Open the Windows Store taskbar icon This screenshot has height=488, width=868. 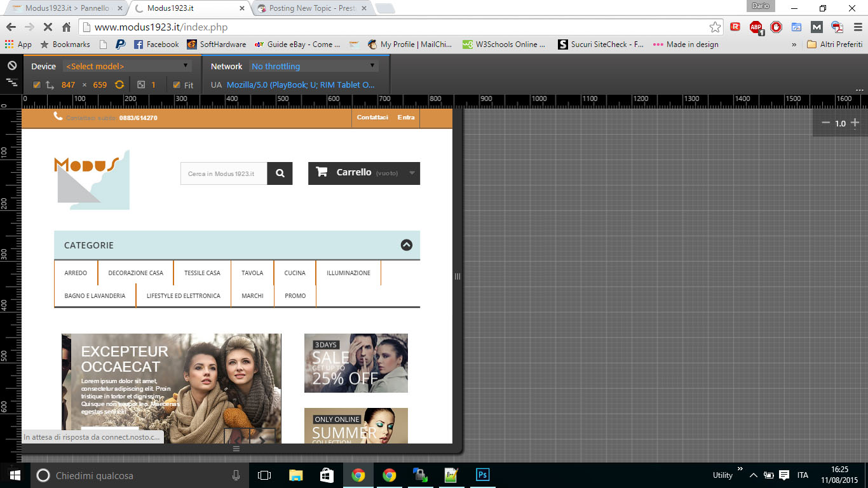pos(327,475)
